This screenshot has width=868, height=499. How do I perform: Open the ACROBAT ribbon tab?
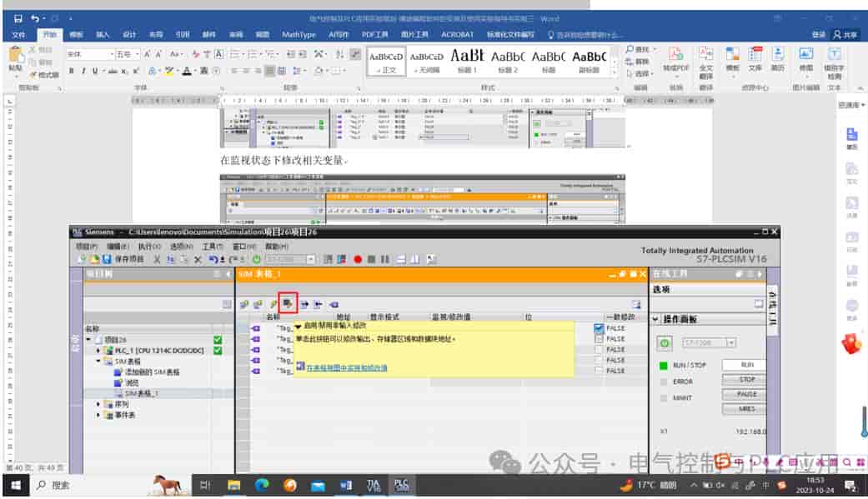(x=457, y=34)
